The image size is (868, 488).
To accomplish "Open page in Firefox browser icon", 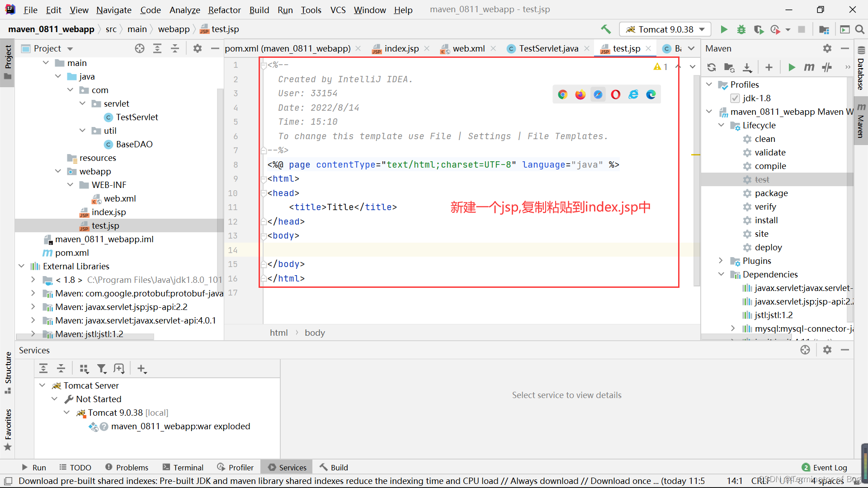I will pos(580,94).
